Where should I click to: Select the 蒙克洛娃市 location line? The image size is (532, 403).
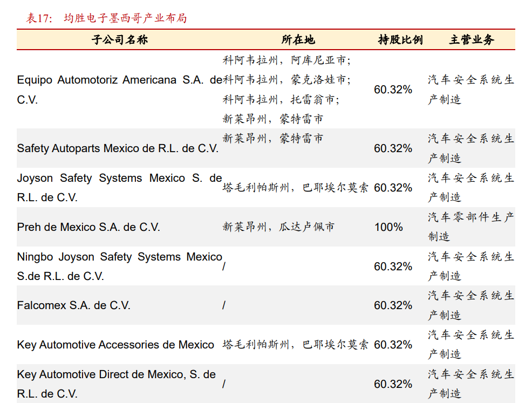click(287, 80)
